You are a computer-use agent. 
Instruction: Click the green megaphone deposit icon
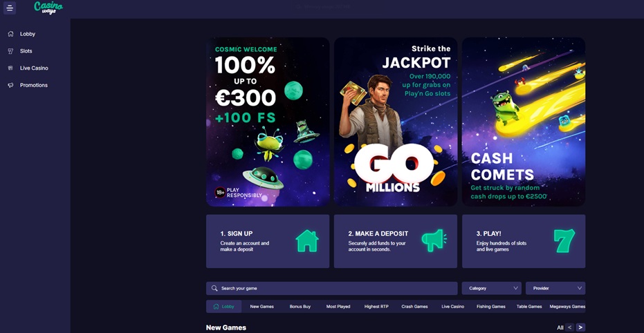click(434, 240)
